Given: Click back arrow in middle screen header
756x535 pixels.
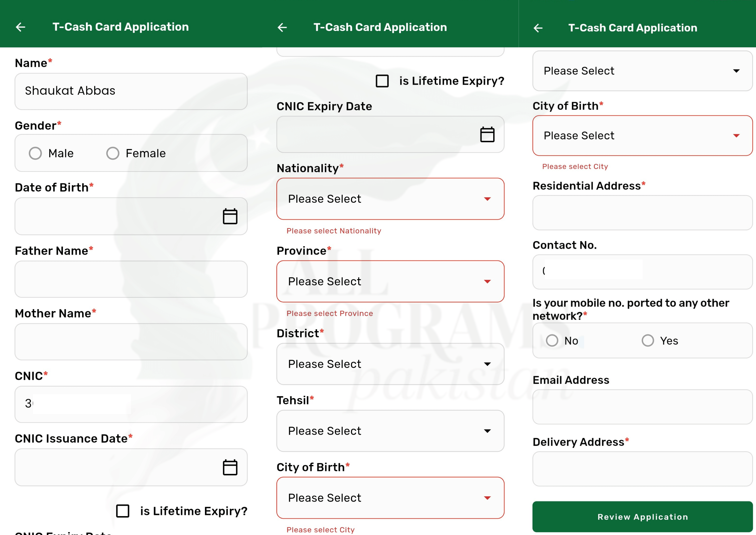Looking at the screenshot, I should click(x=282, y=27).
